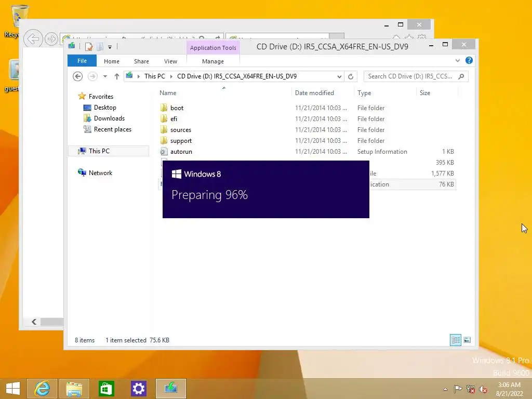Click This PC in the address breadcrumb

pyautogui.click(x=155, y=76)
